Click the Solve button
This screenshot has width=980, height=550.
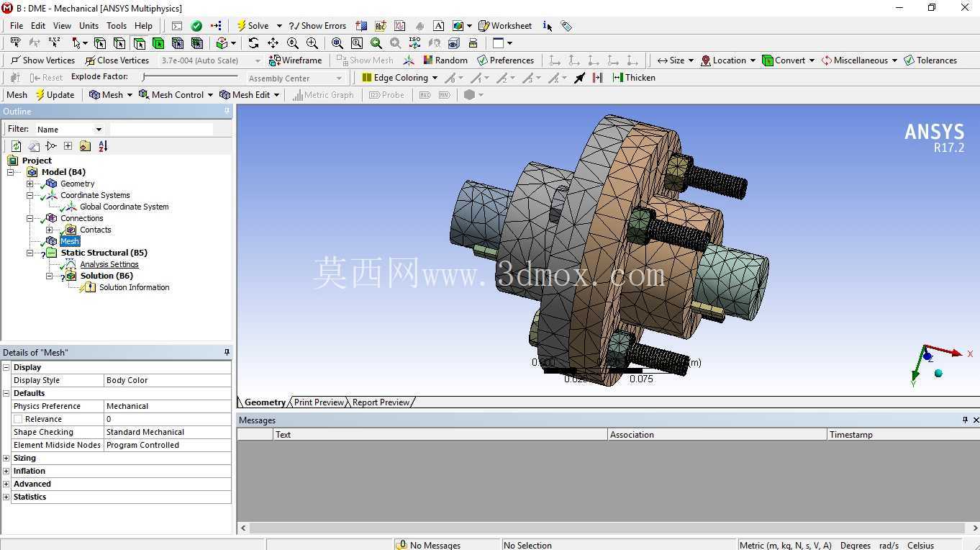tap(253, 26)
